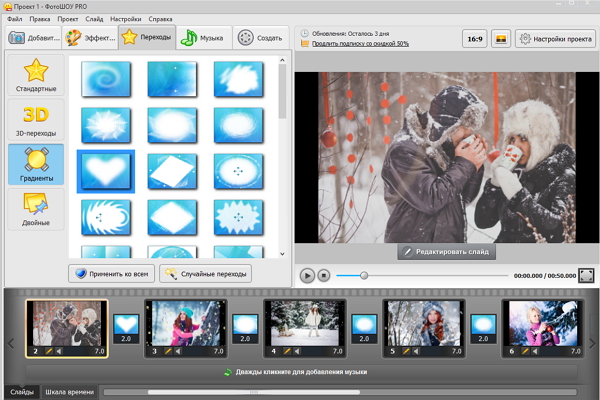This screenshot has width=600, height=400.
Task: Click the filmstrip right arrow
Action: [592, 344]
